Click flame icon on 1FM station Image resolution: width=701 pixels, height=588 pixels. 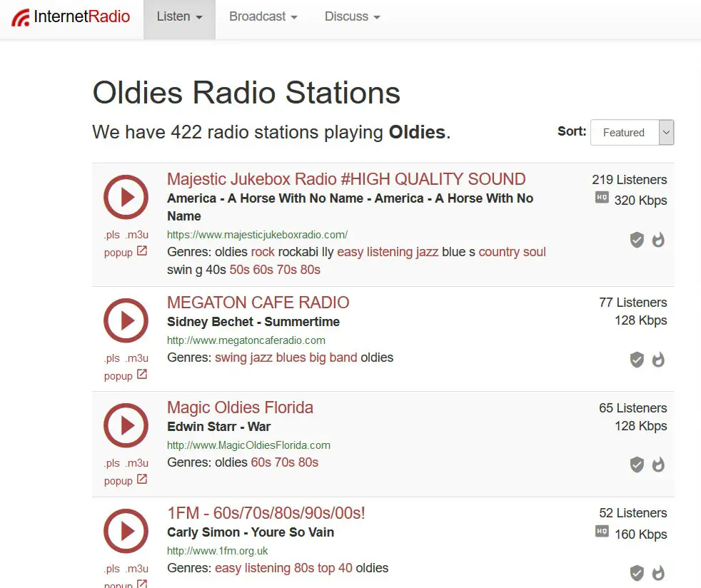(x=658, y=573)
